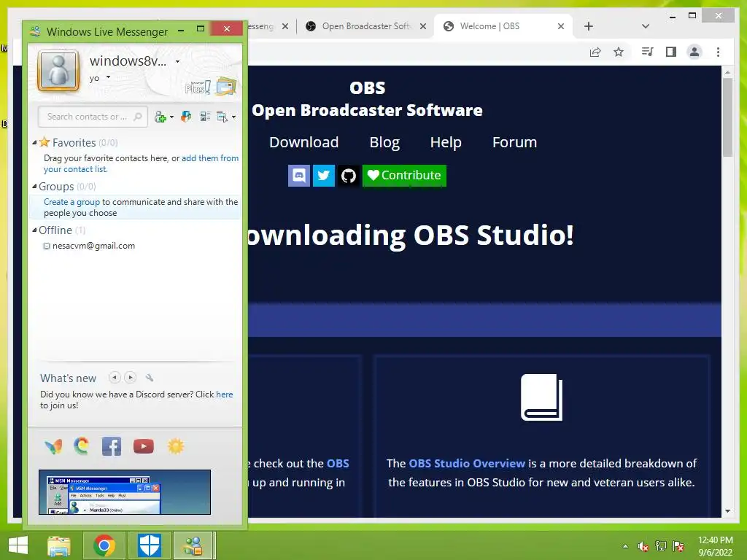Close the 'Open Broadcaster Soft' tab
Image resolution: width=747 pixels, height=560 pixels.
423,26
